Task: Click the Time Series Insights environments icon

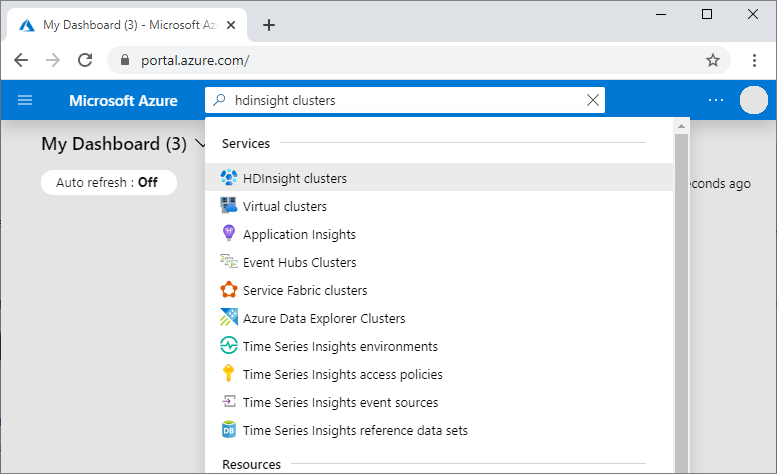Action: 228,346
